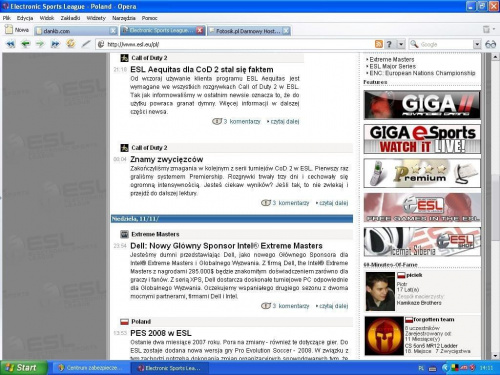Expand the Google search engine dropdown

(x=477, y=44)
